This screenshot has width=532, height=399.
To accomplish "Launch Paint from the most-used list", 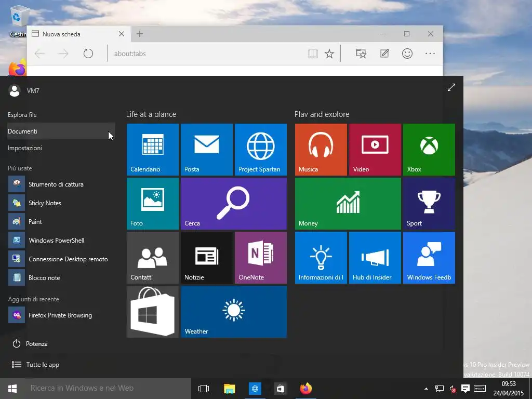I will point(61,221).
